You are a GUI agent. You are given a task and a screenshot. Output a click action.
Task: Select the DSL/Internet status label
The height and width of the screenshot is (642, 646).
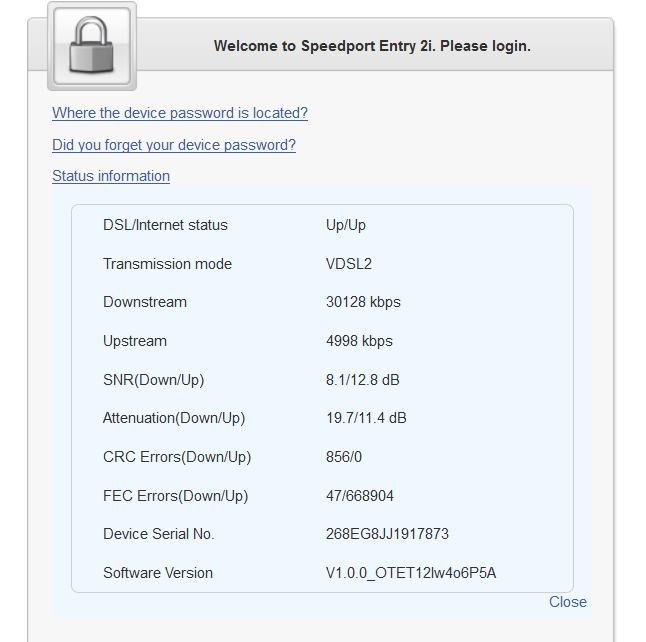tap(165, 225)
